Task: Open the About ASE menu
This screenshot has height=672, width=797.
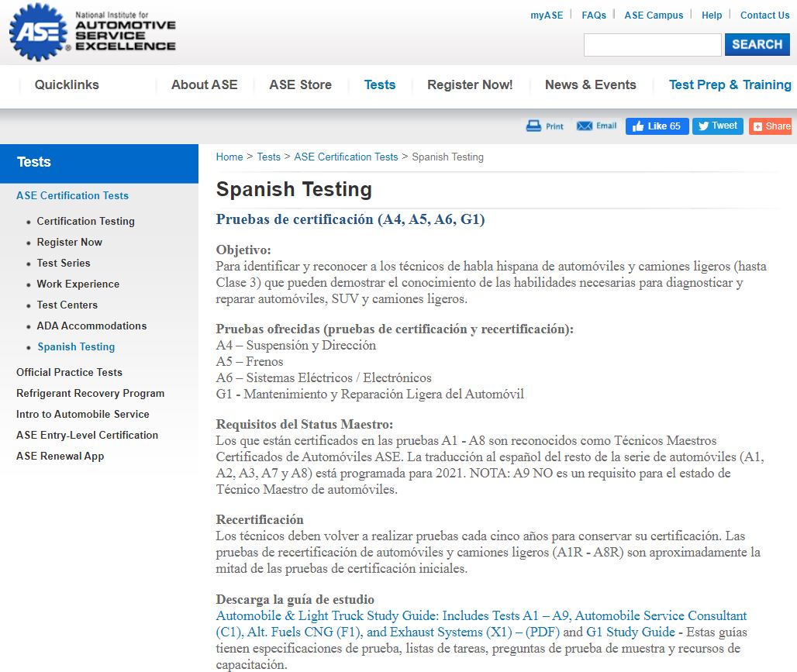Action: tap(204, 85)
